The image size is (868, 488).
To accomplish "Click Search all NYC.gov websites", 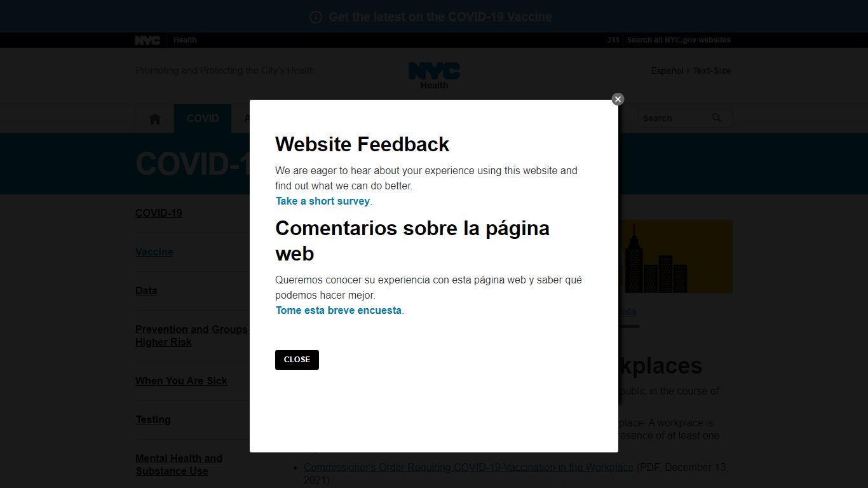I will (x=679, y=39).
